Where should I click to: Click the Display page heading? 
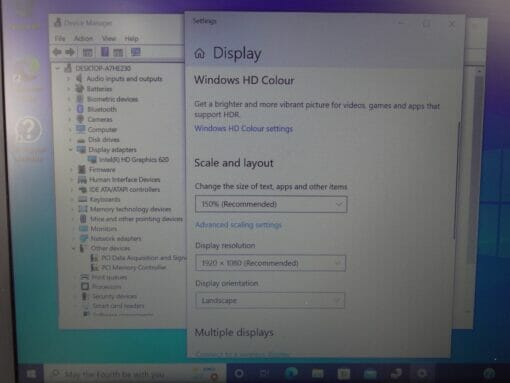pyautogui.click(x=237, y=54)
